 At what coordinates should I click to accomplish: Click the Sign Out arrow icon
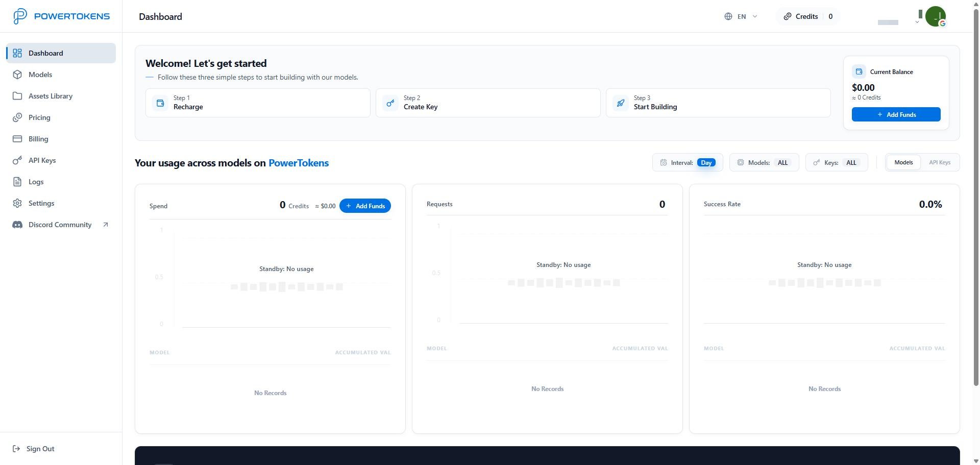point(16,449)
